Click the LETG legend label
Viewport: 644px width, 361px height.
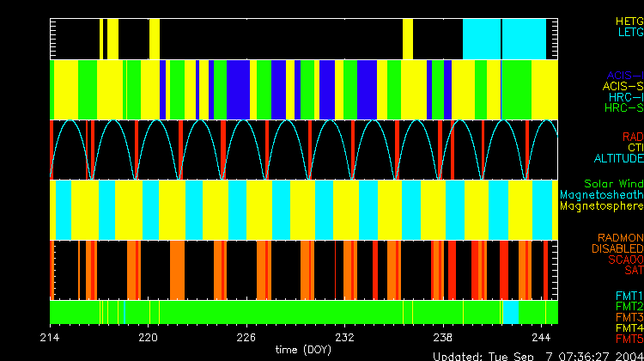tap(629, 33)
